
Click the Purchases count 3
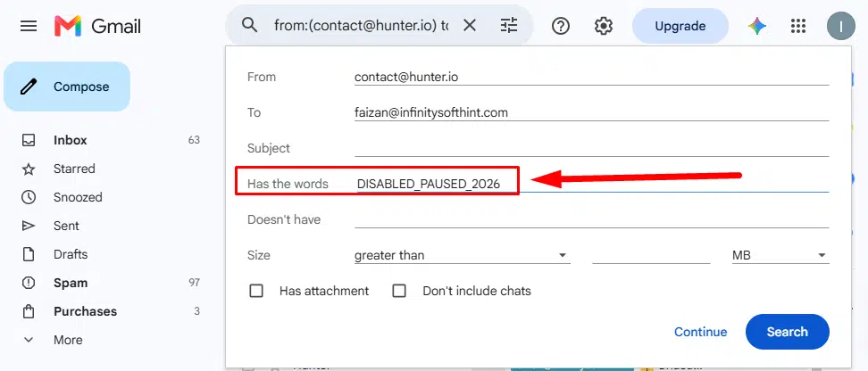(x=196, y=311)
